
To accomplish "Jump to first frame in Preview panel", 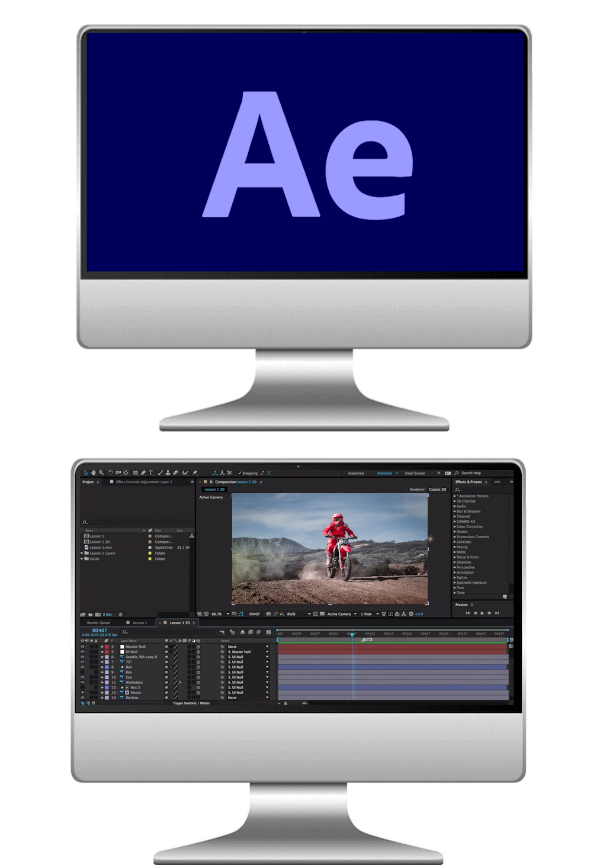I will tap(467, 613).
